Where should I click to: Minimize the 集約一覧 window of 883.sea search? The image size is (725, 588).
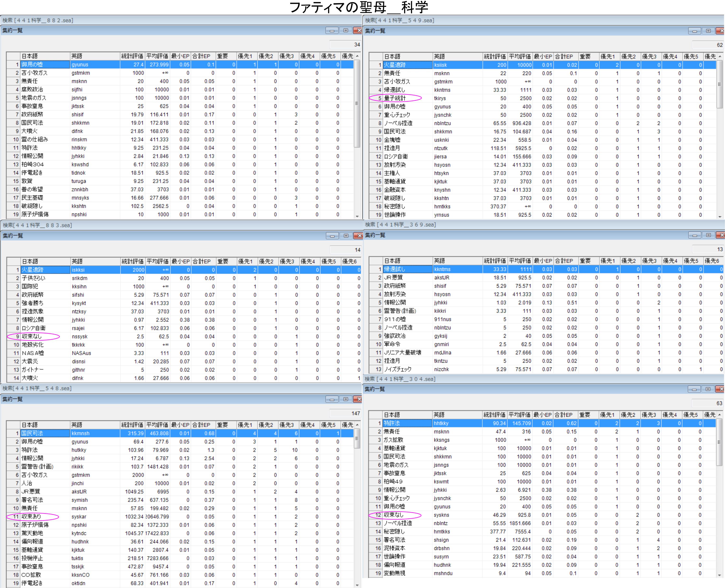click(332, 236)
